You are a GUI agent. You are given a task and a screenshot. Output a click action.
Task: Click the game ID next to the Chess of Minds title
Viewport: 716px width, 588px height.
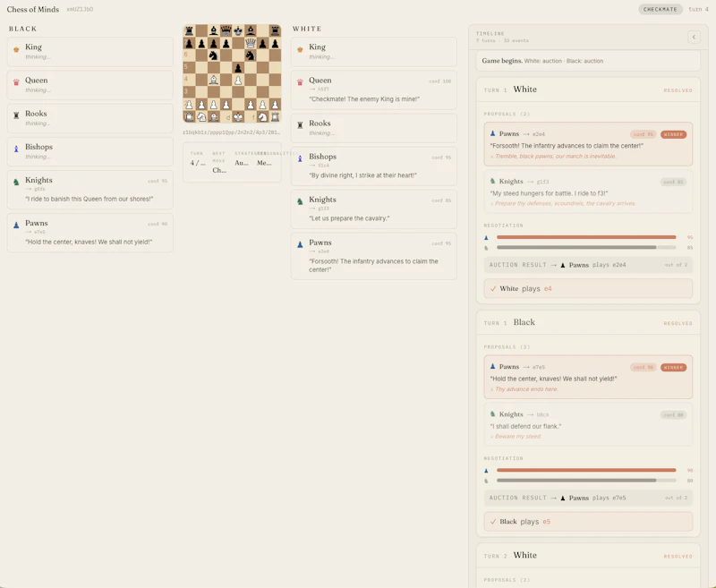pyautogui.click(x=80, y=10)
